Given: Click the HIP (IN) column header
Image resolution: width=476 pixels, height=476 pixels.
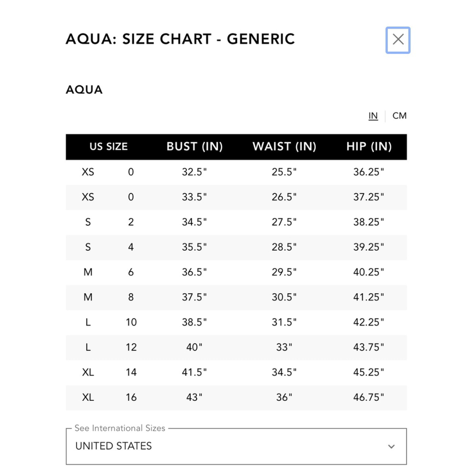Looking at the screenshot, I should [x=369, y=147].
